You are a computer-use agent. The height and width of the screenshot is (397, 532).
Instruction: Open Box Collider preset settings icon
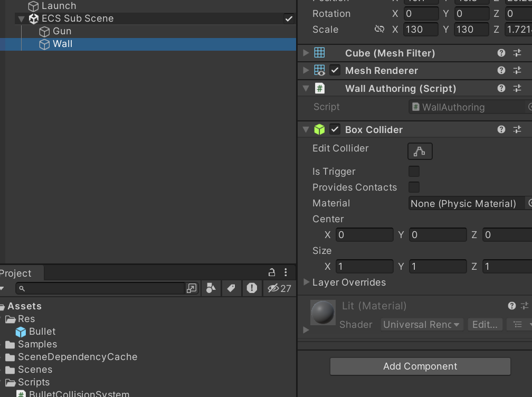click(x=517, y=129)
